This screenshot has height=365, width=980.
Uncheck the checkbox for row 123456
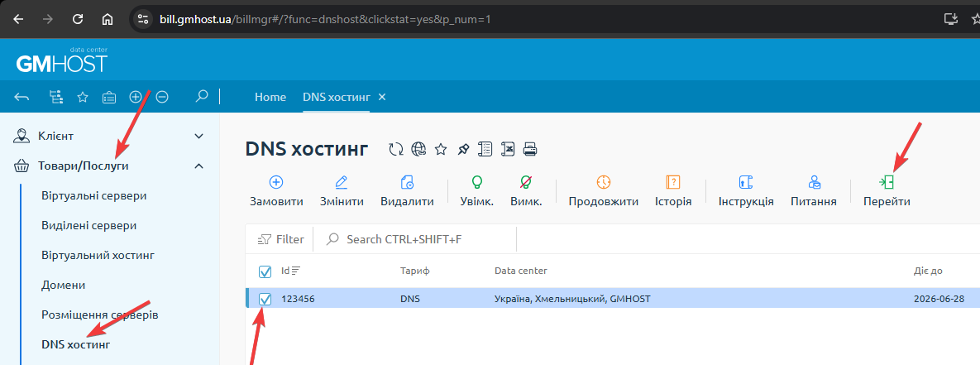[265, 299]
